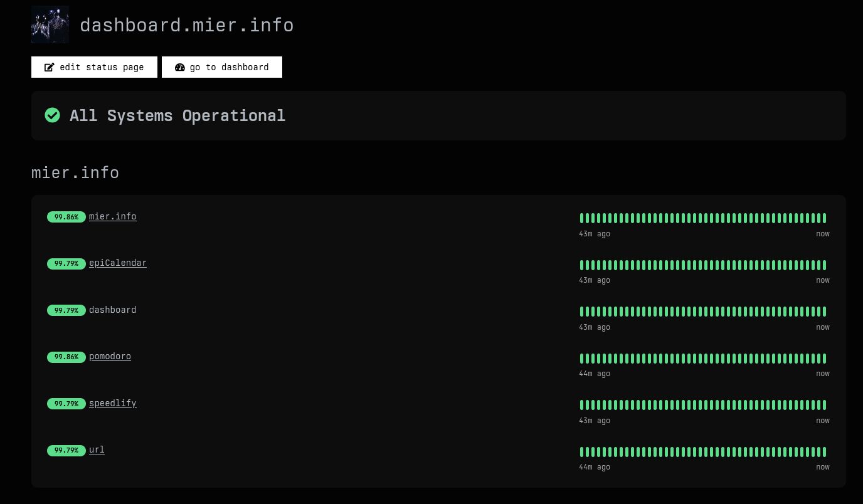Viewport: 863px width, 504px height.
Task: Open the speedlify monitor link
Action: click(112, 403)
